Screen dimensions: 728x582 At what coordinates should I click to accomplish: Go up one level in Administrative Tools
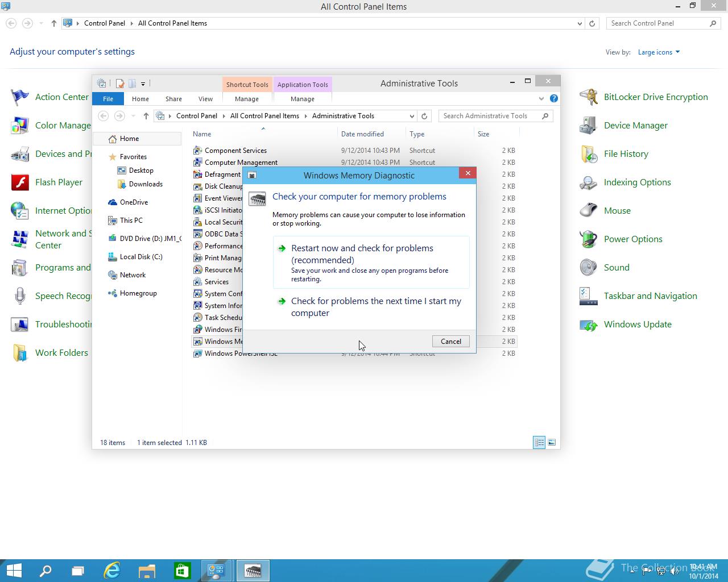146,116
